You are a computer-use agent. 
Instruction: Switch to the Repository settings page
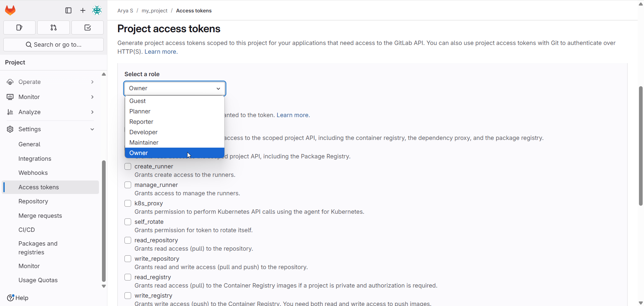point(33,201)
